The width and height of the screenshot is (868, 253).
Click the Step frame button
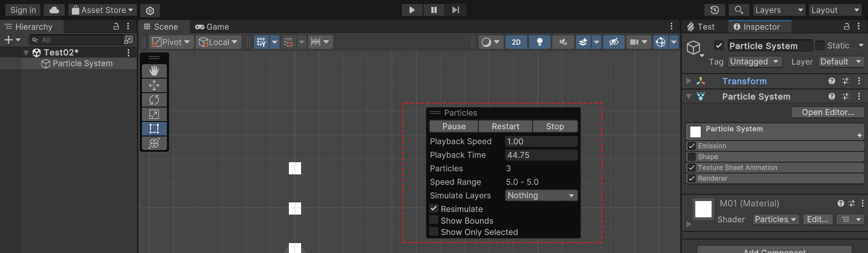455,10
